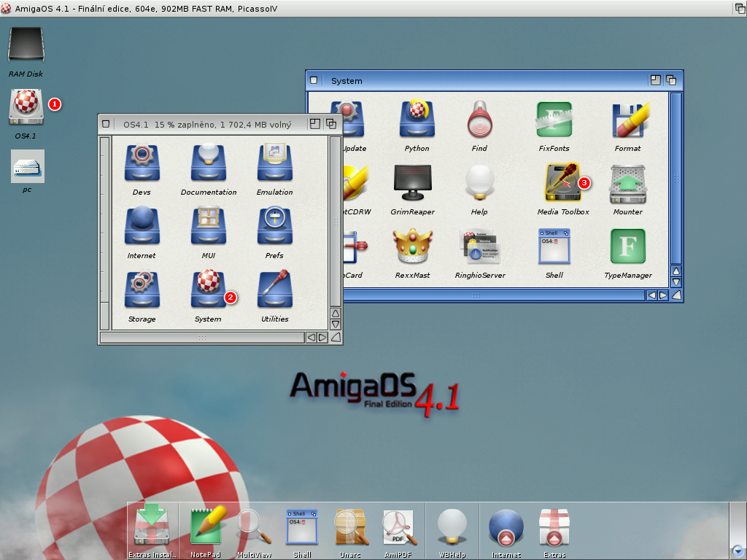Click horizontal scrollbar of OS4.1 window
The height and width of the screenshot is (560, 747).
[x=202, y=338]
